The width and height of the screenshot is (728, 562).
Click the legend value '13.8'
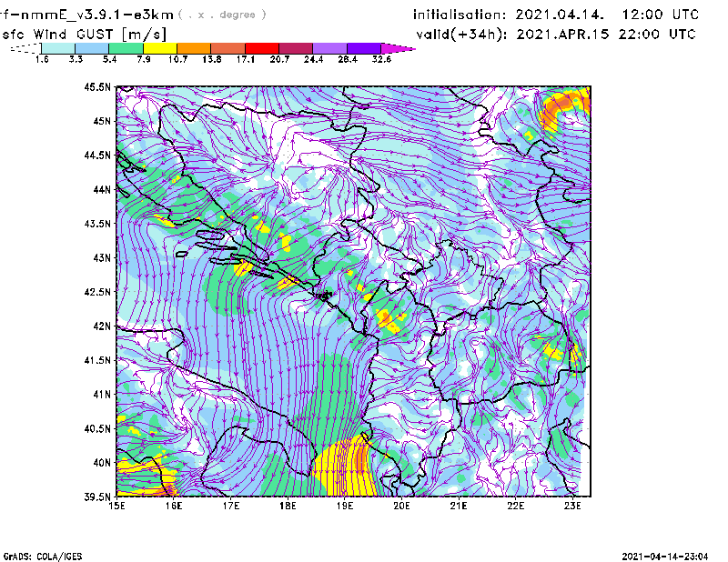pyautogui.click(x=211, y=59)
